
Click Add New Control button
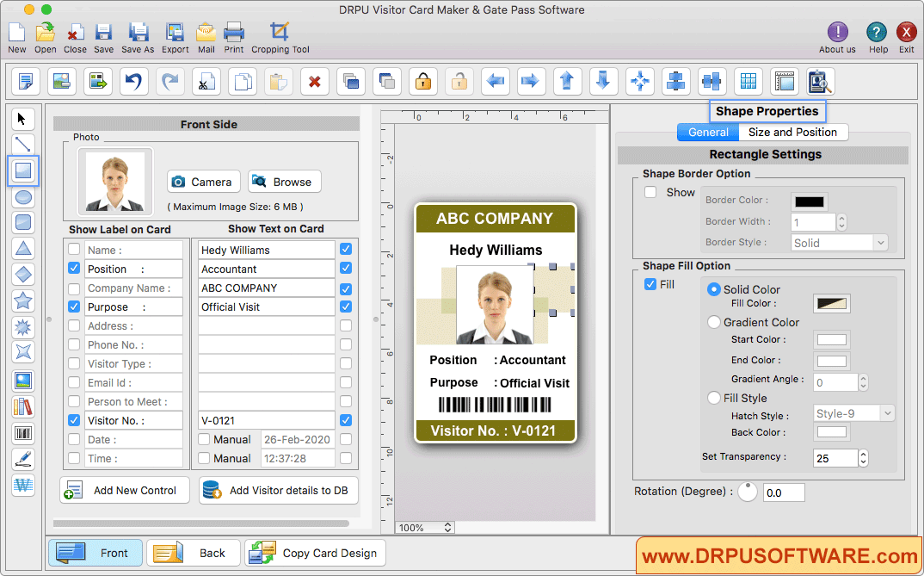(125, 490)
